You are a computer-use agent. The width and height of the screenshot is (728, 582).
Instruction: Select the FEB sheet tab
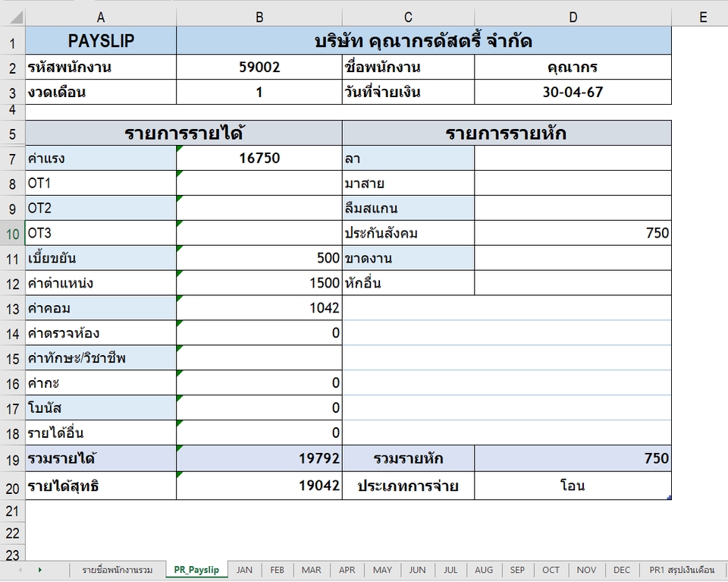click(x=277, y=569)
